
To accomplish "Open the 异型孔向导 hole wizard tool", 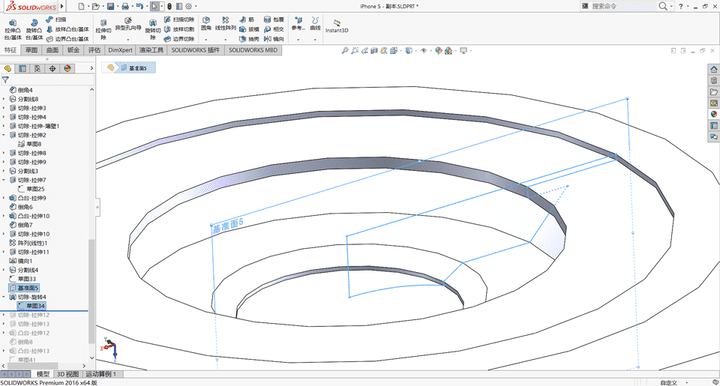I will (128, 24).
